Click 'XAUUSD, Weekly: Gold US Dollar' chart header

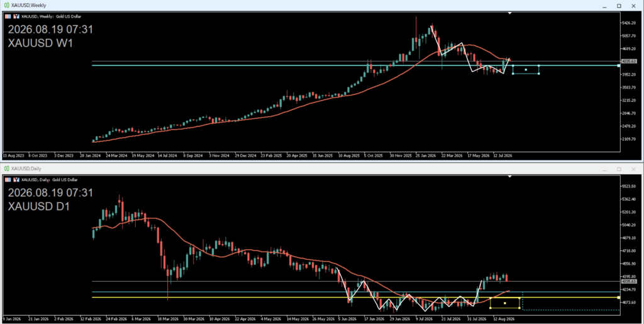pyautogui.click(x=52, y=16)
